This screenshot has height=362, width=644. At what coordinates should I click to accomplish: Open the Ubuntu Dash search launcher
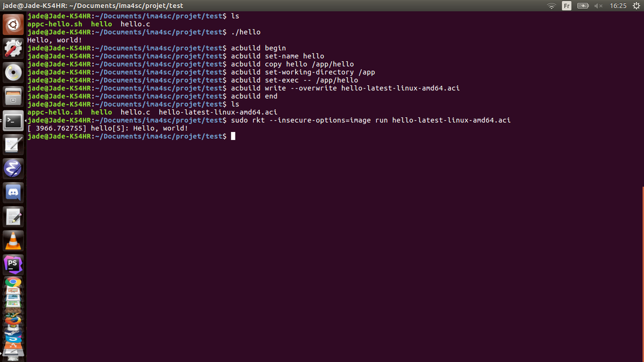click(13, 24)
